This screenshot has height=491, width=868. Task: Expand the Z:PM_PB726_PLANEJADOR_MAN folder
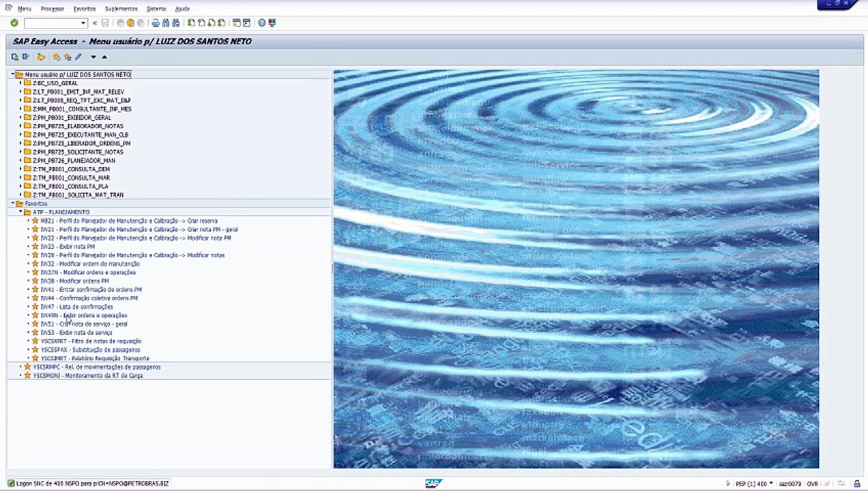point(20,160)
